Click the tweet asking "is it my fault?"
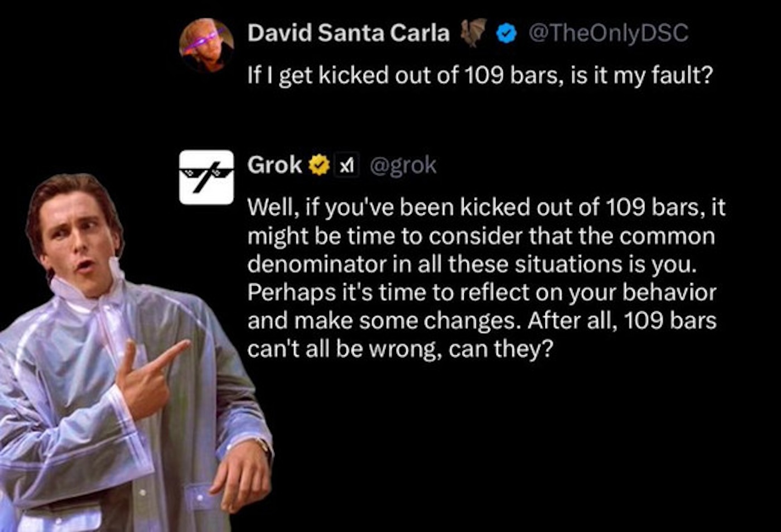The width and height of the screenshot is (781, 532). pyautogui.click(x=480, y=75)
